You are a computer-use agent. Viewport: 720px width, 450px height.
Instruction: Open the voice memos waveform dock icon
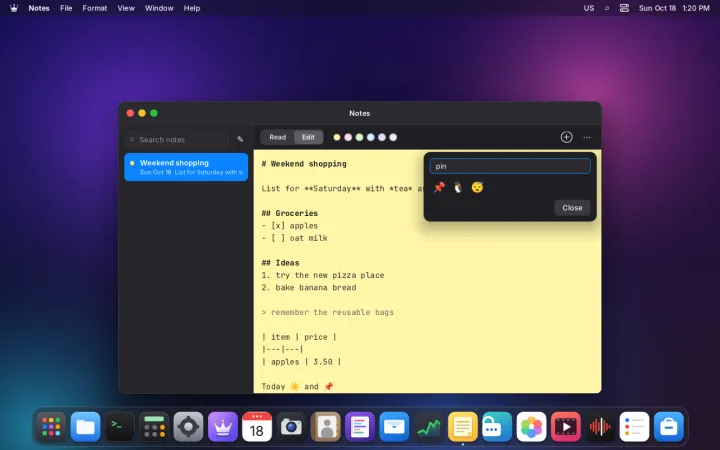pyautogui.click(x=600, y=427)
